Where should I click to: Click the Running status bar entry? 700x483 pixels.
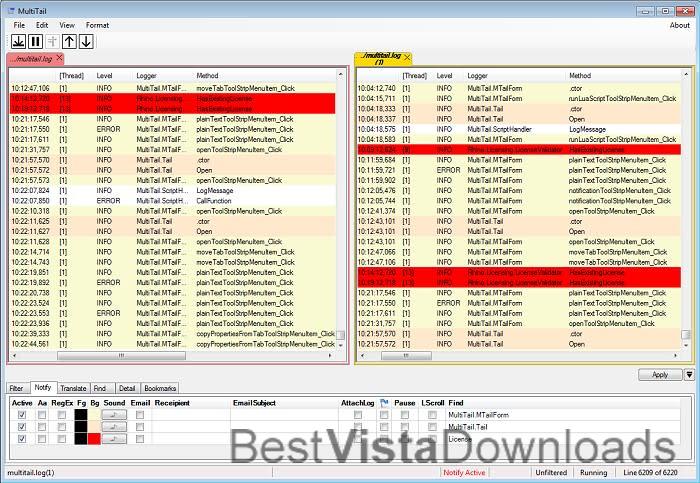[593, 472]
